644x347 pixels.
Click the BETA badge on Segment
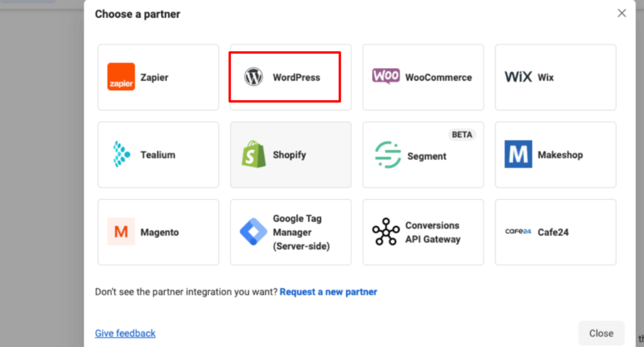pos(462,135)
